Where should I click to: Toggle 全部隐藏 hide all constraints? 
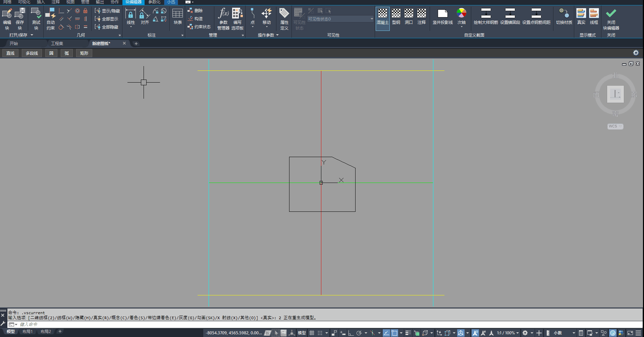107,27
